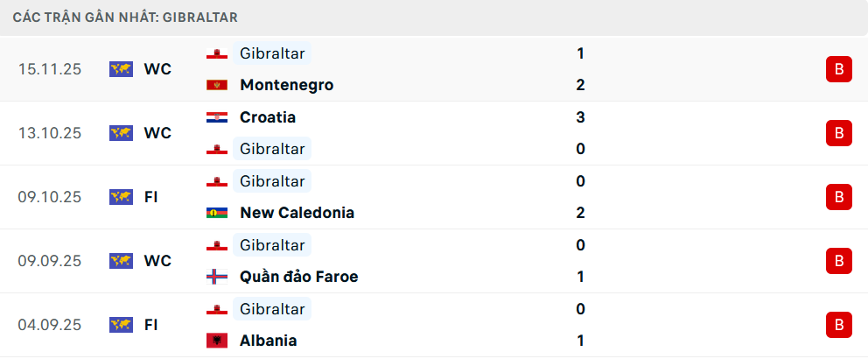This screenshot has width=868, height=359.
Task: Click the FI competition icon for 09.10.25
Action: pyautogui.click(x=121, y=197)
